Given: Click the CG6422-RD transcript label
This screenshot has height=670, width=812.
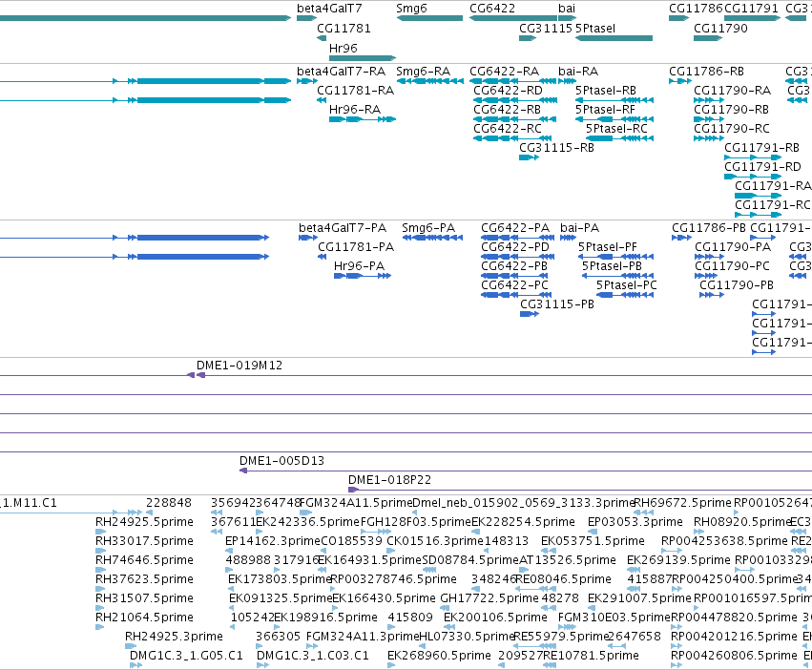Looking at the screenshot, I should click(508, 91).
